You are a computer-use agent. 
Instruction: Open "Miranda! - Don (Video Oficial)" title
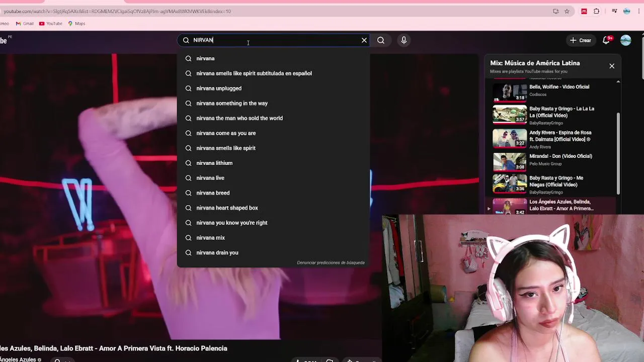(560, 156)
